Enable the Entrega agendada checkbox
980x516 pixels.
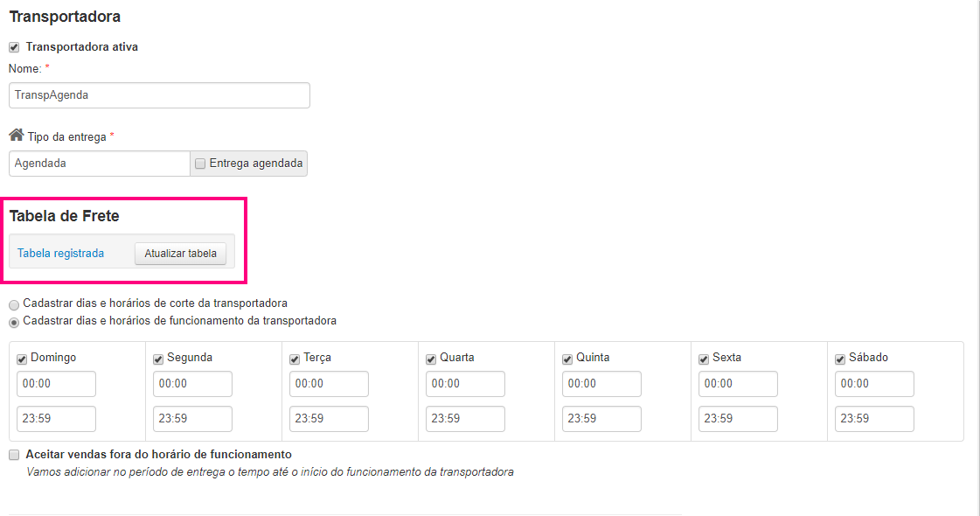200,164
